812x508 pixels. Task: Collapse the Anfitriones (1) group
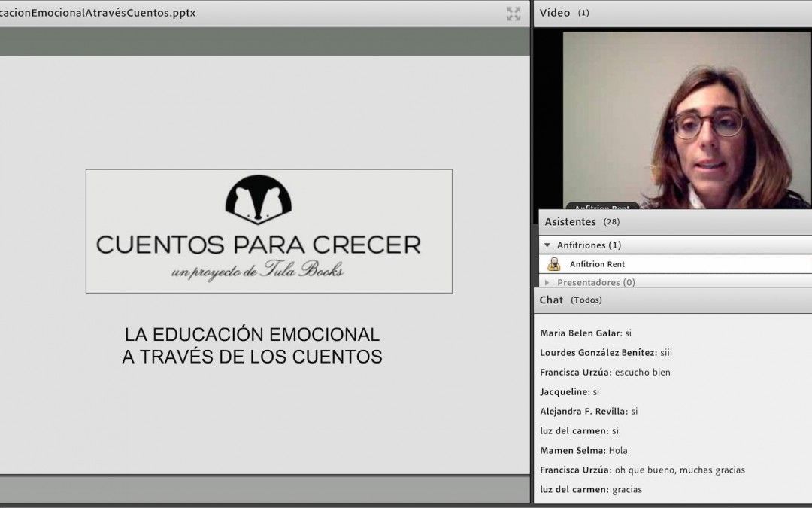click(547, 245)
